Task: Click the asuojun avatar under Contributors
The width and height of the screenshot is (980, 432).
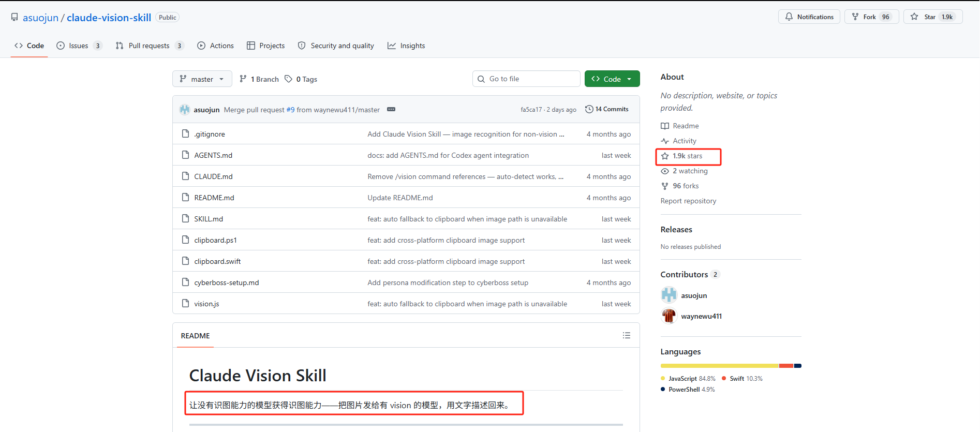Action: [669, 295]
